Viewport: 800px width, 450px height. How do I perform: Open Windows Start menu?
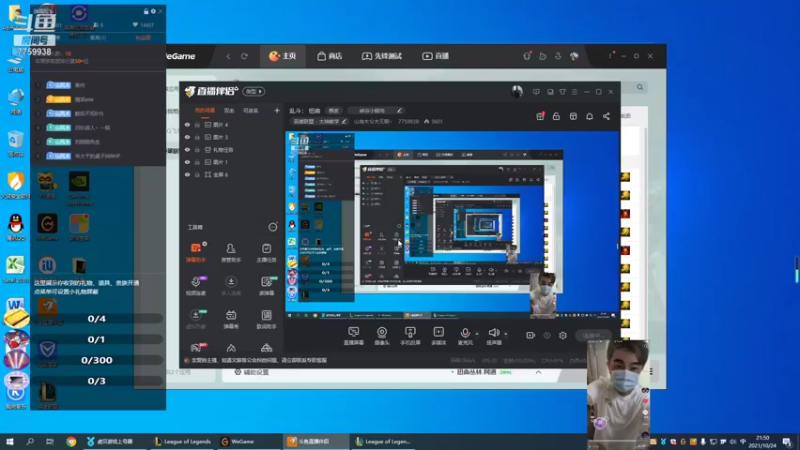pyautogui.click(x=10, y=441)
